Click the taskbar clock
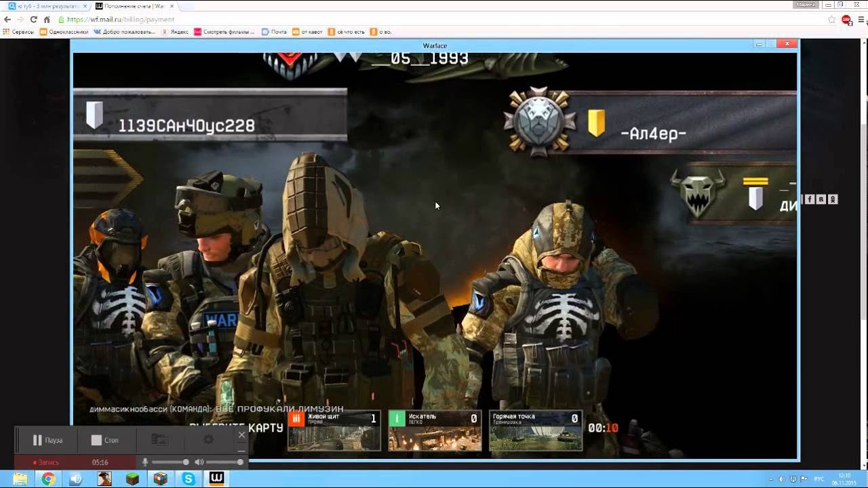868x488 pixels. [844, 479]
